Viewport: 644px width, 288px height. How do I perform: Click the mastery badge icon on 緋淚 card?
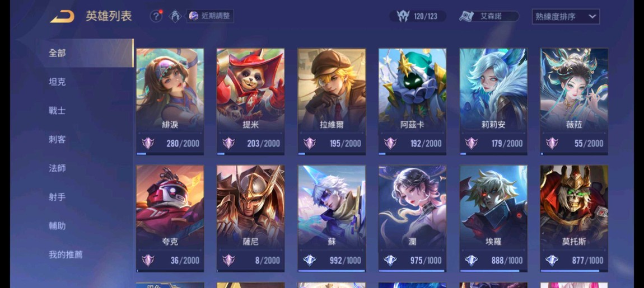[x=148, y=143]
